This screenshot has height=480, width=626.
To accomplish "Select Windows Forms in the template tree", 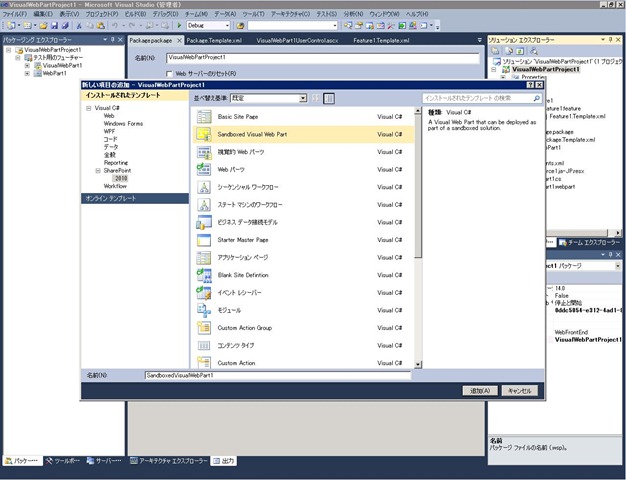I will click(123, 124).
